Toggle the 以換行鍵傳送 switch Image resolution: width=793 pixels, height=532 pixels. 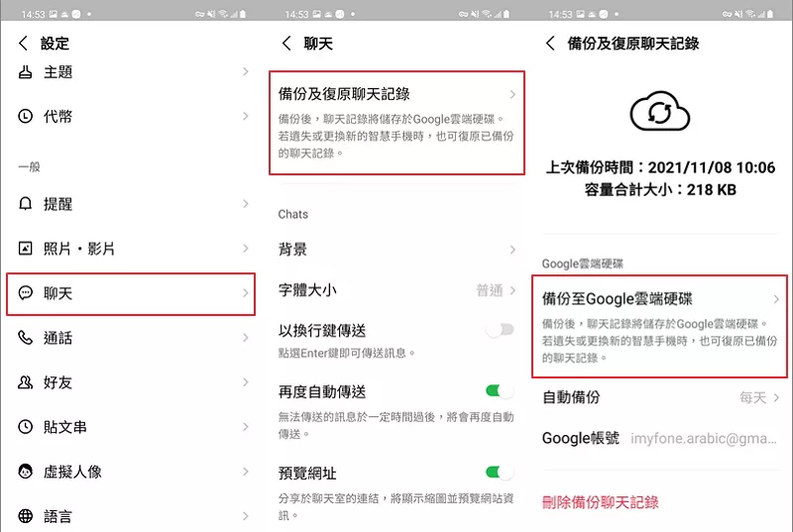point(500,330)
